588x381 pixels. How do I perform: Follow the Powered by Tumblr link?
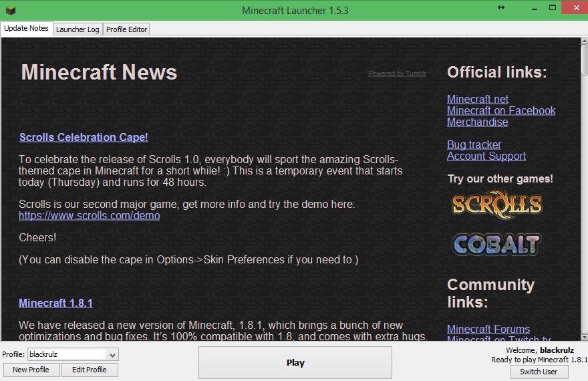pos(397,74)
